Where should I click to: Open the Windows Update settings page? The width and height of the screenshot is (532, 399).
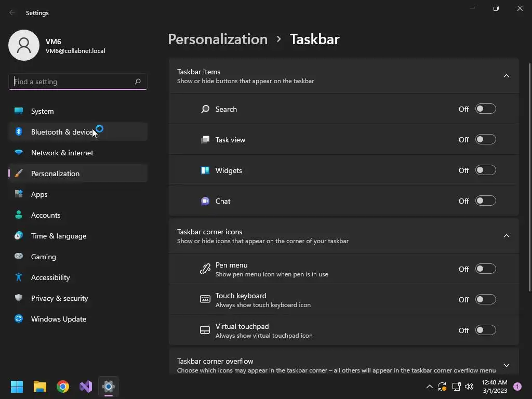pos(59,319)
